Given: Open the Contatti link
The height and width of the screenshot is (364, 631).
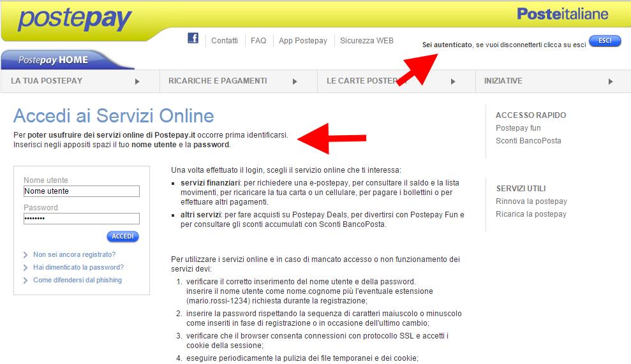Looking at the screenshot, I should pos(225,41).
